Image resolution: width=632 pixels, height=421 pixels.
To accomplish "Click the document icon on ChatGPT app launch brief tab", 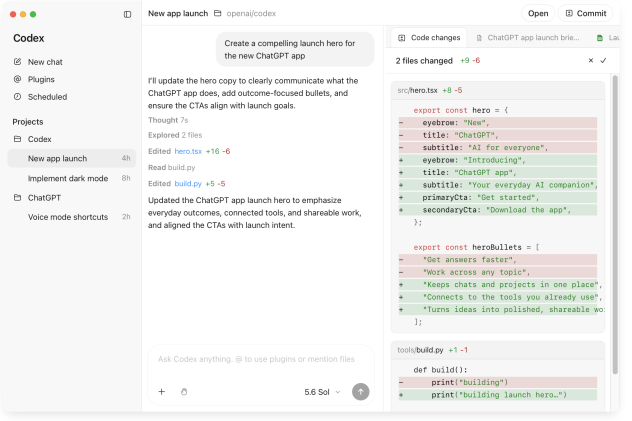I will click(479, 38).
